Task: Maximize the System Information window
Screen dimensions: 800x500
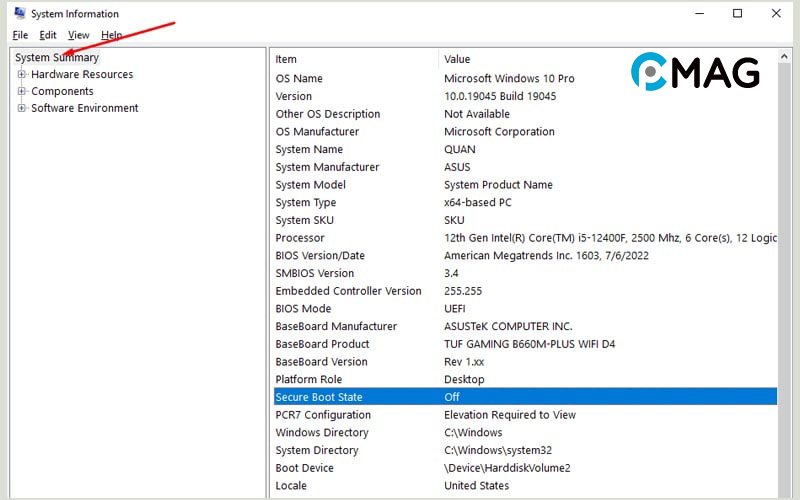Action: tap(737, 13)
